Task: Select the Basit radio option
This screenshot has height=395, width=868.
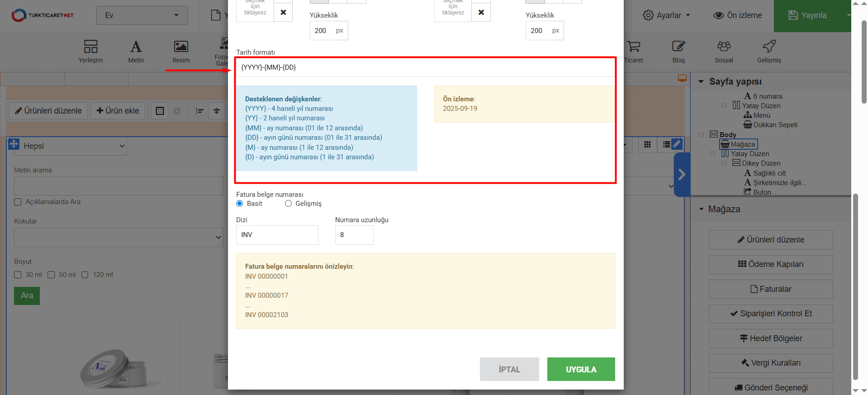Action: coord(240,204)
